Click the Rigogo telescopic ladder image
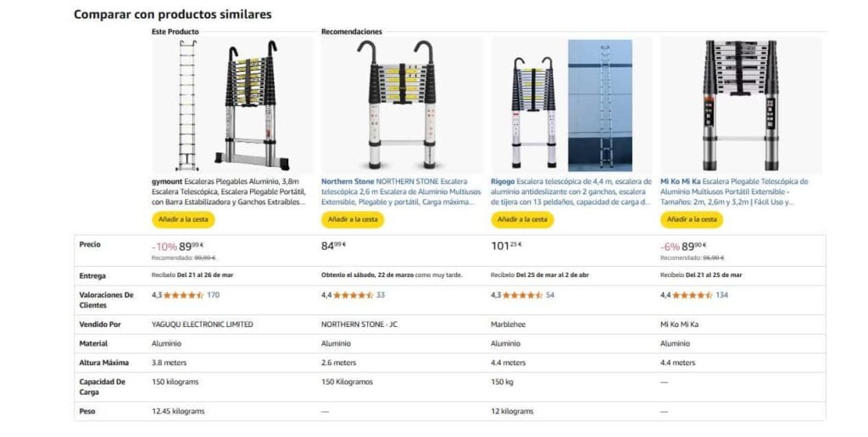 [570, 105]
